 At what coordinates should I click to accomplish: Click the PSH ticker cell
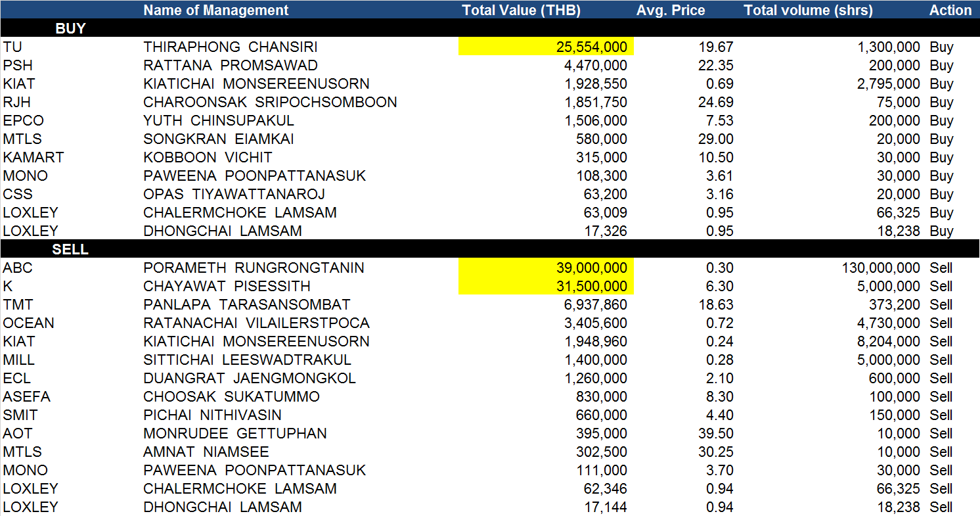[x=17, y=65]
